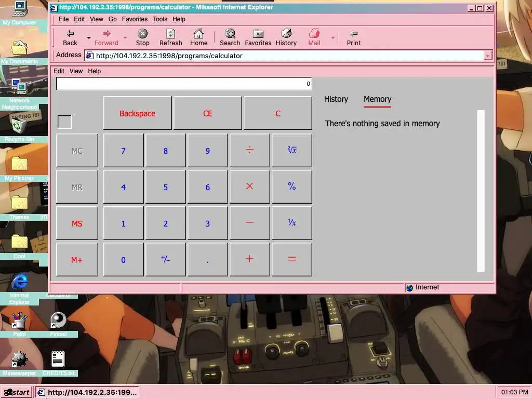532x399 pixels.
Task: Add to memory with M+ button
Action: [x=77, y=260]
